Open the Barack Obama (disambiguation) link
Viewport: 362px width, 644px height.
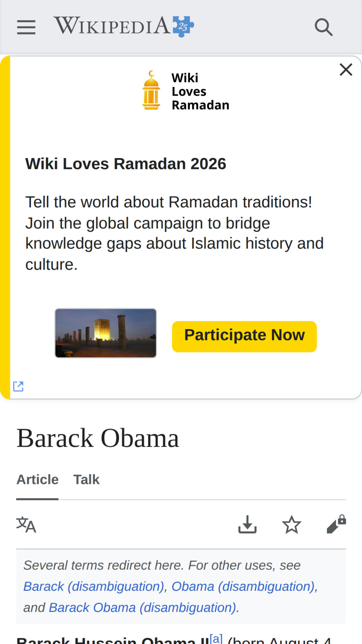(x=143, y=608)
